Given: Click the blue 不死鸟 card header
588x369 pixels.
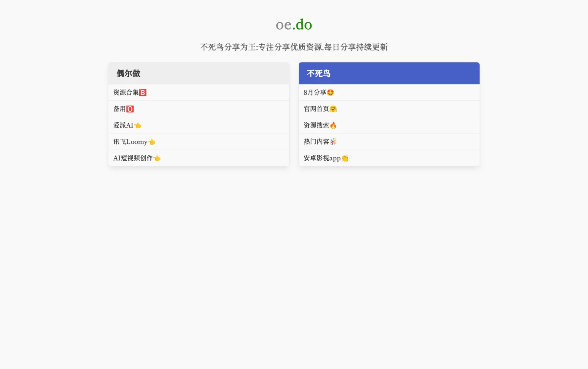Looking at the screenshot, I should click(x=389, y=73).
